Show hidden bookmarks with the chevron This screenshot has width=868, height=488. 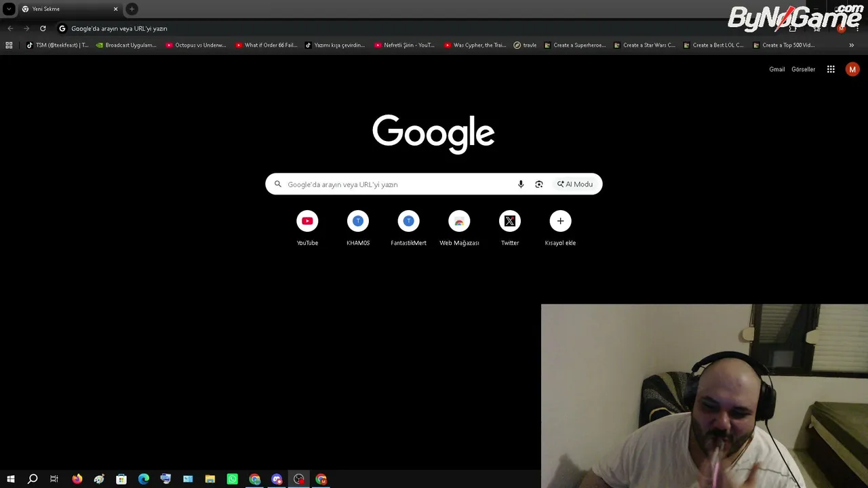tap(851, 45)
